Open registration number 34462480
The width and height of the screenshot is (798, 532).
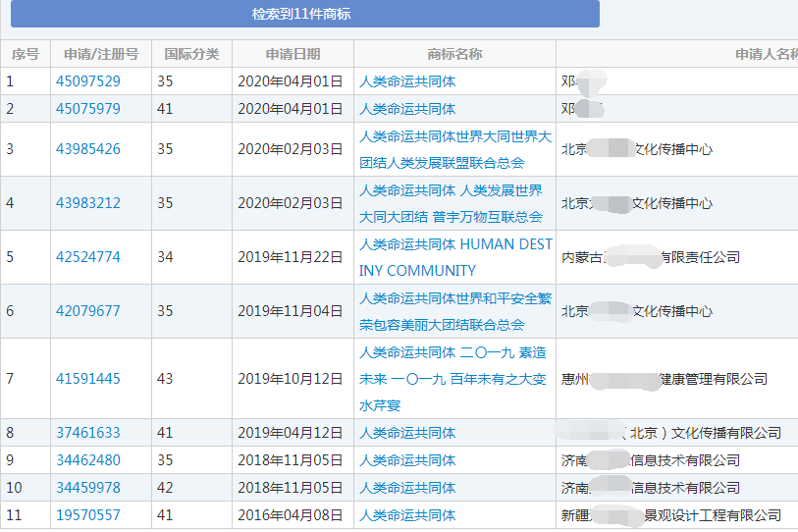click(88, 460)
